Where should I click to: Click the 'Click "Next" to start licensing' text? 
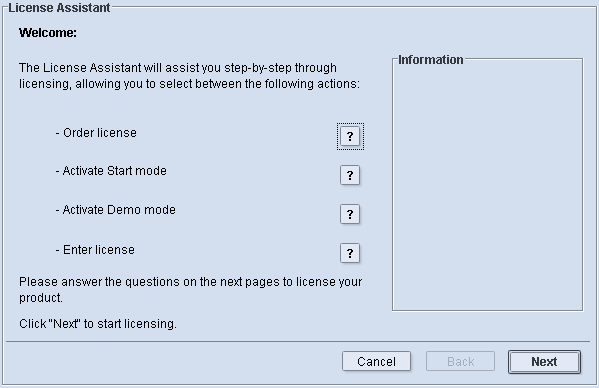(x=98, y=324)
